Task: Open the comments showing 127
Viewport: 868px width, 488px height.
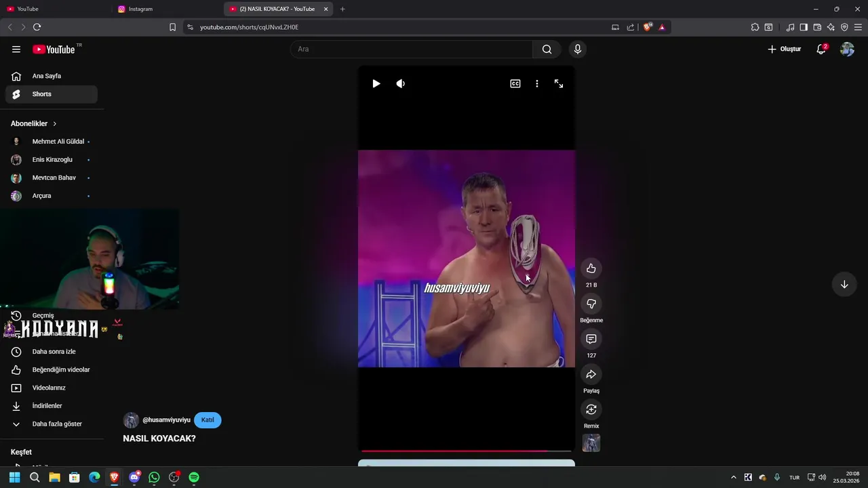Action: click(x=591, y=339)
